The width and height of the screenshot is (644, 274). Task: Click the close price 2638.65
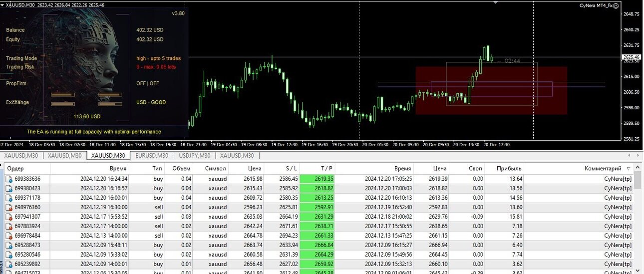437,226
